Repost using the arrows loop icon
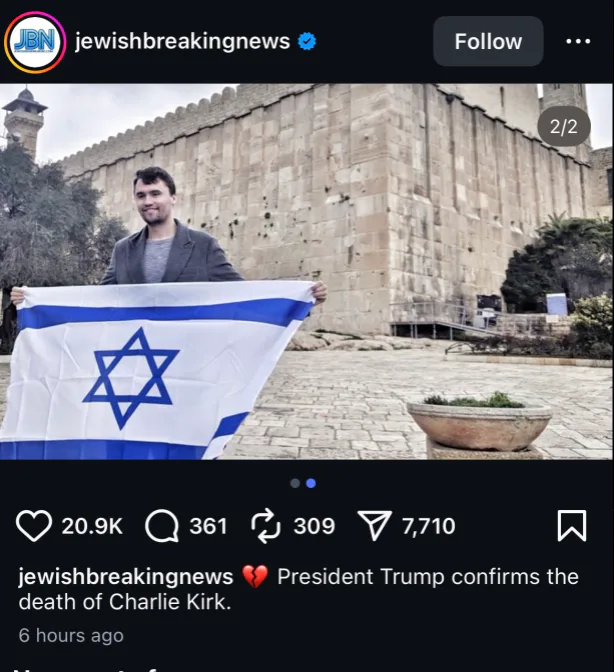This screenshot has height=672, width=614. [x=266, y=526]
